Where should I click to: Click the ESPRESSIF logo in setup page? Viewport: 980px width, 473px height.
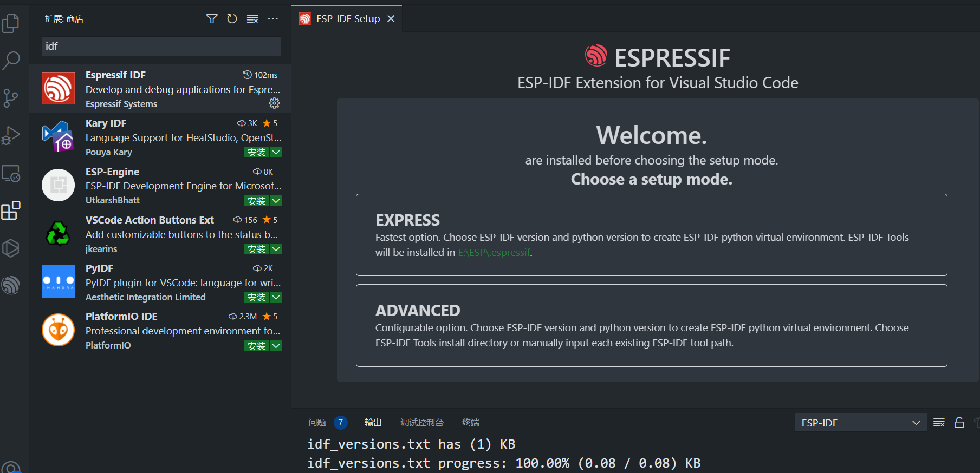596,55
